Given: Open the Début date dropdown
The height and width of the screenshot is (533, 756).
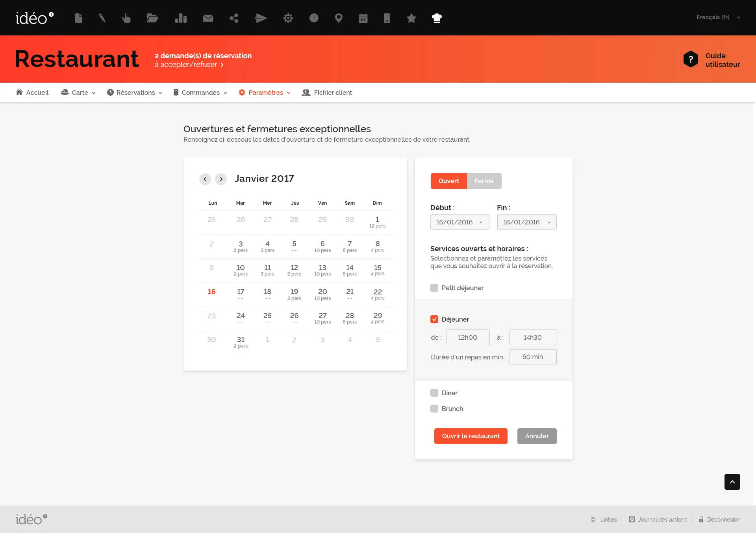Looking at the screenshot, I should [460, 222].
